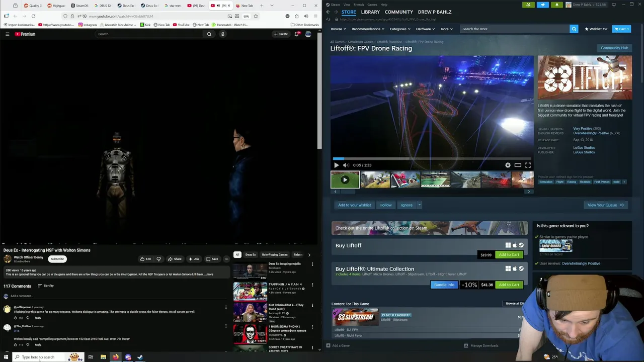Open Steam notifications bell icon
The height and width of the screenshot is (362, 644).
click(557, 5)
